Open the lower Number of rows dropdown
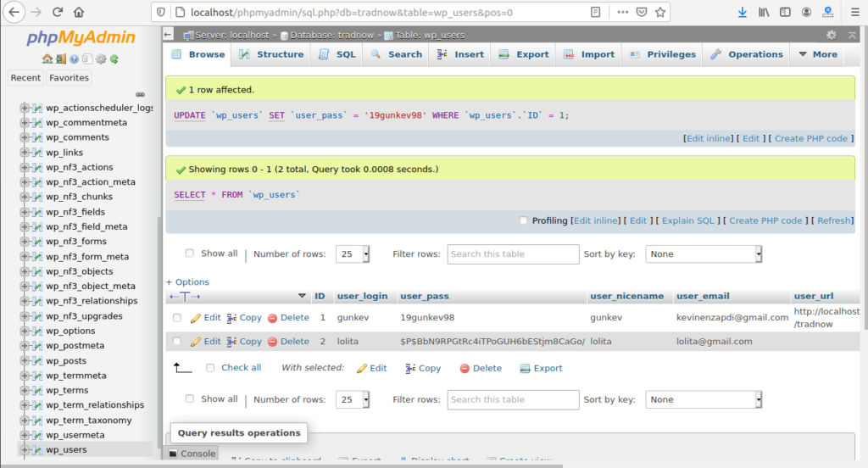 coord(353,400)
